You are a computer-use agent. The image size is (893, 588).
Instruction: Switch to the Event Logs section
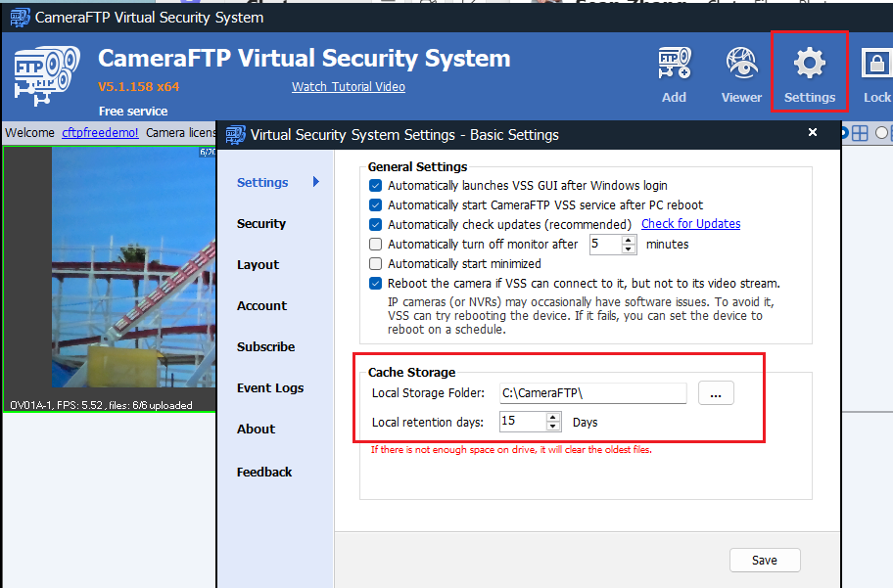270,388
